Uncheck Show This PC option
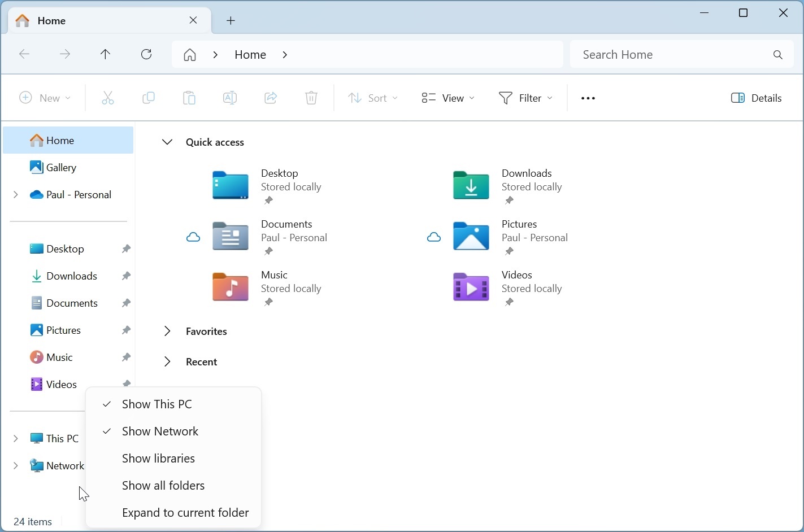 coord(157,404)
